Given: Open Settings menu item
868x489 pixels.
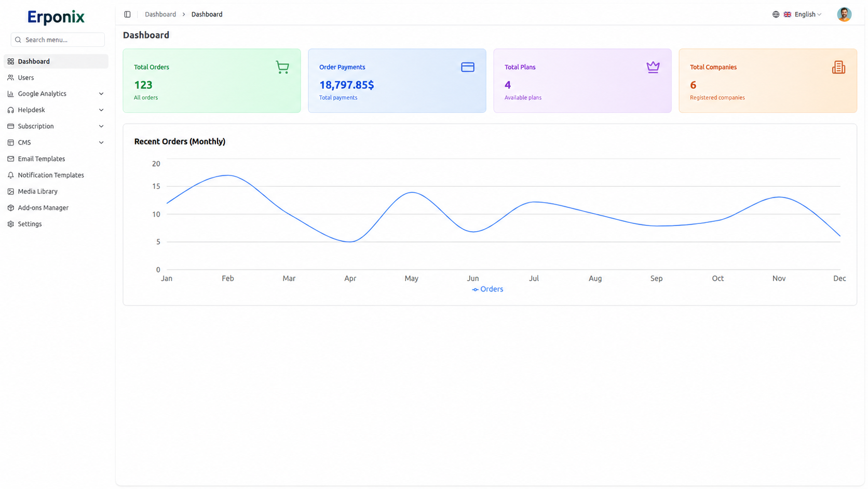Looking at the screenshot, I should [x=56, y=224].
